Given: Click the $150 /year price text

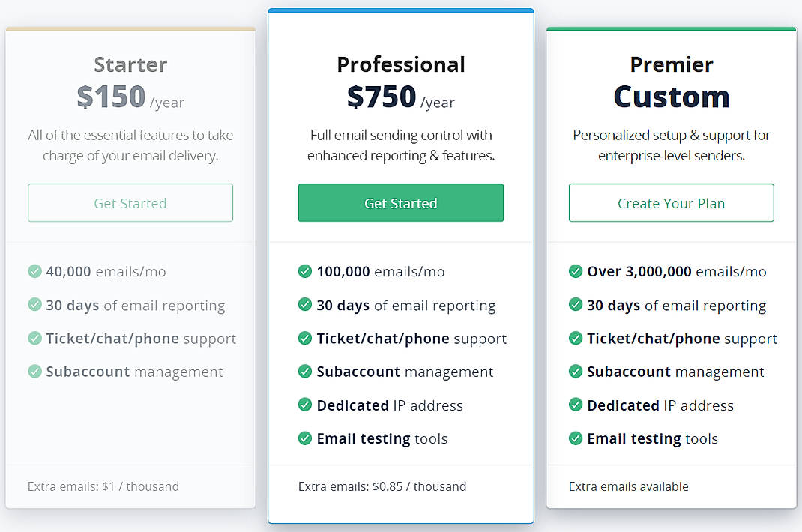Looking at the screenshot, I should coord(130,97).
